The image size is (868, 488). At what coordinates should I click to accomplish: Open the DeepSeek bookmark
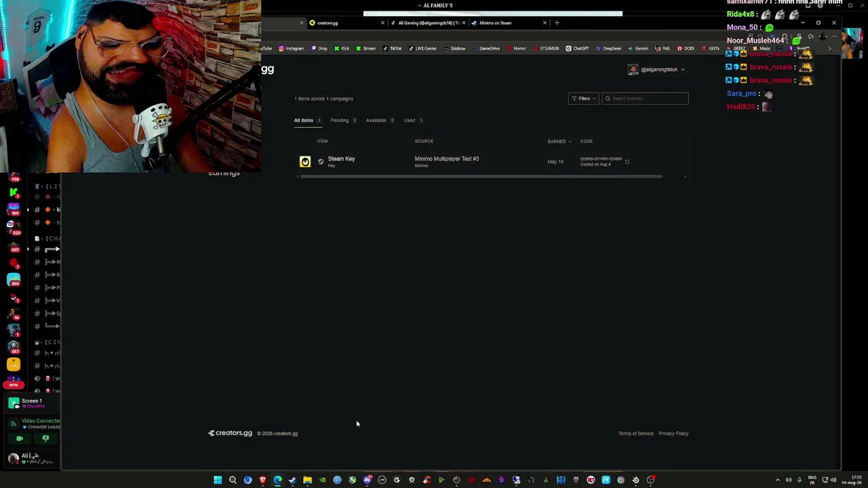click(x=608, y=48)
